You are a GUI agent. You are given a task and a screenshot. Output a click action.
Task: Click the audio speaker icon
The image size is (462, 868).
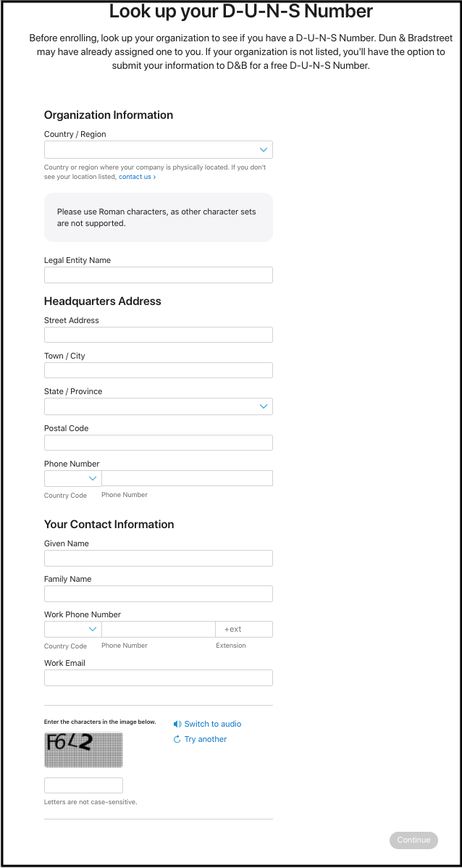point(177,724)
